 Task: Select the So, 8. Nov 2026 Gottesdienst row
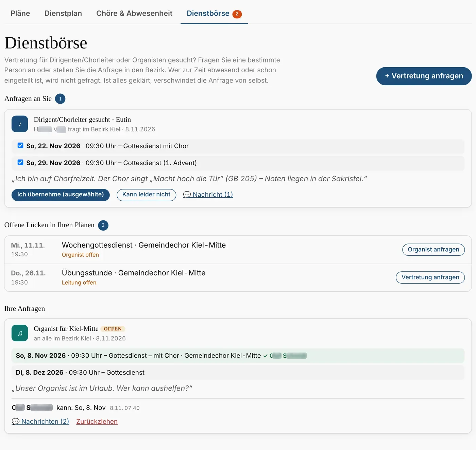238,356
